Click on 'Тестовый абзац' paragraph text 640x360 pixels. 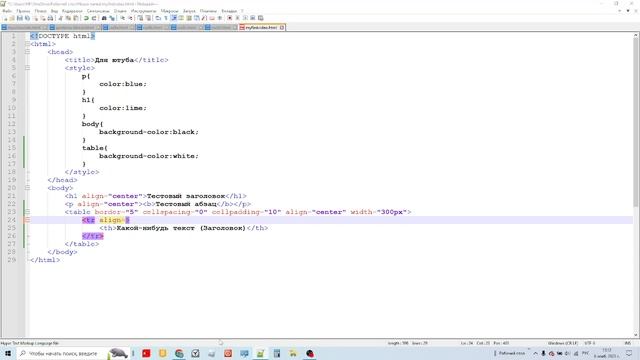coord(186,204)
